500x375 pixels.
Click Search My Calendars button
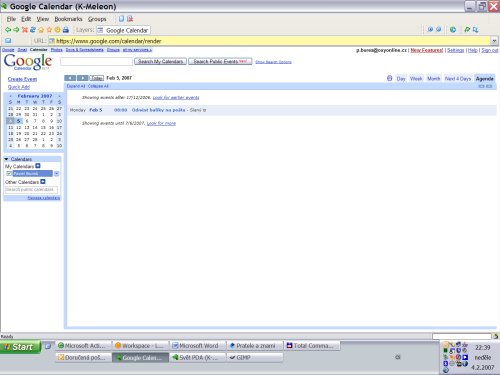pos(160,61)
